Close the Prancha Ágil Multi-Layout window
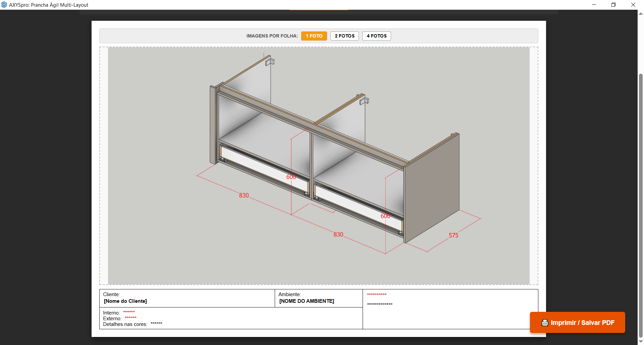 point(633,5)
